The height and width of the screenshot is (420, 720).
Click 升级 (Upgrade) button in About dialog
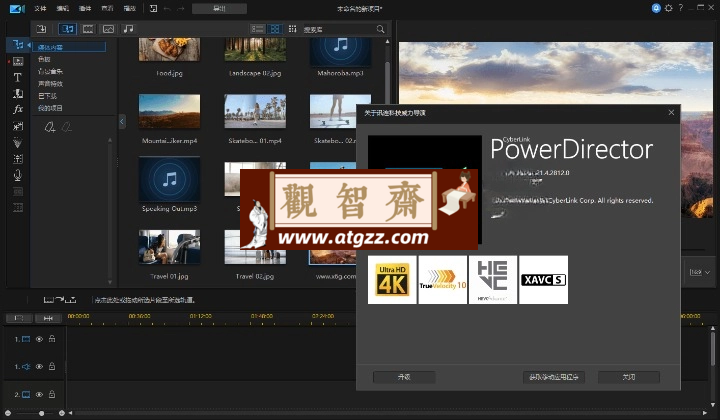pyautogui.click(x=404, y=377)
